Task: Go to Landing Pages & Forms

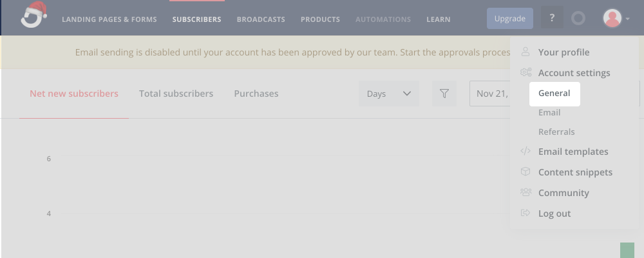Action: click(109, 19)
